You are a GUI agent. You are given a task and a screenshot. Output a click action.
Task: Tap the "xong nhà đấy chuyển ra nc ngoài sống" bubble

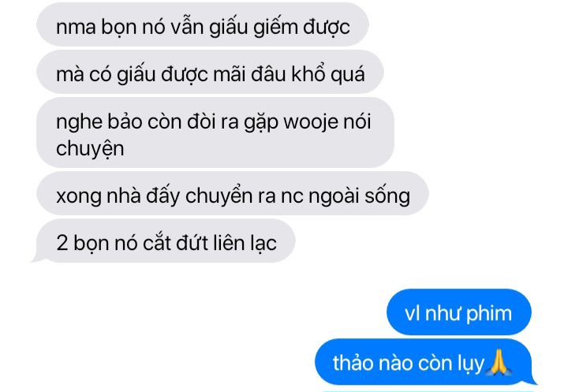(x=233, y=193)
